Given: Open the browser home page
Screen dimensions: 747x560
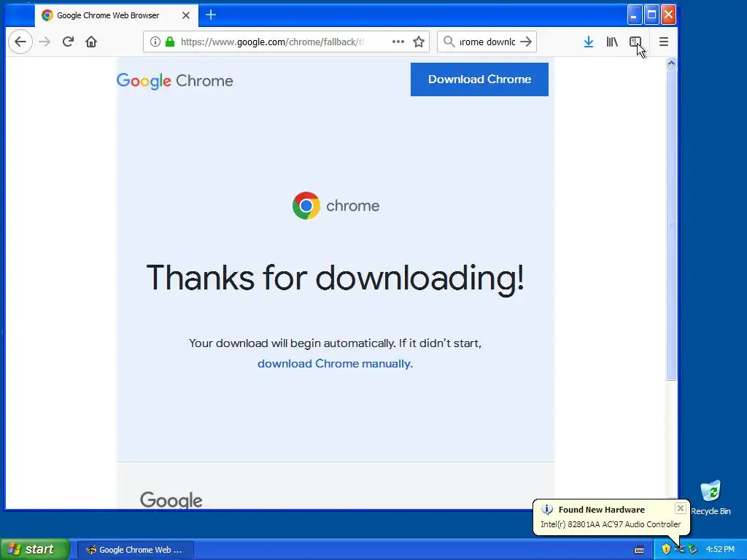Looking at the screenshot, I should [x=91, y=42].
